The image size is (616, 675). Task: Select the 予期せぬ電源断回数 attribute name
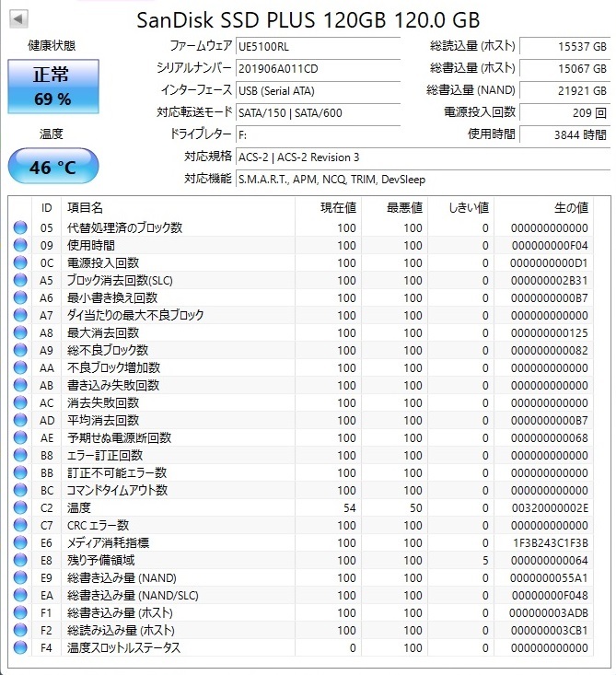pyautogui.click(x=119, y=437)
